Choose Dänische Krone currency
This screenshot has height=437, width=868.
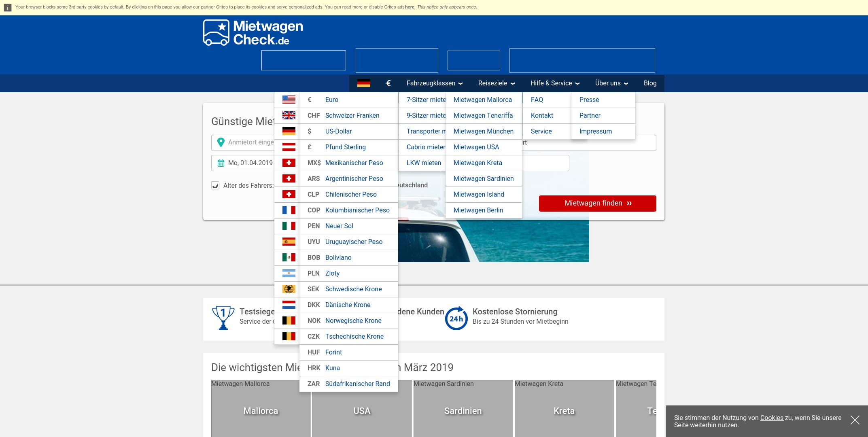(x=348, y=305)
